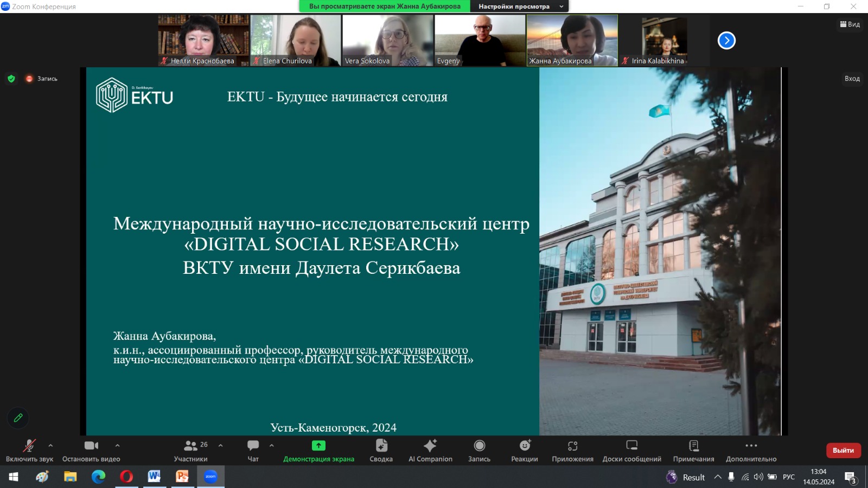Viewport: 868px width, 488px height.
Task: Open the Participants (Участники) panel
Action: [190, 450]
